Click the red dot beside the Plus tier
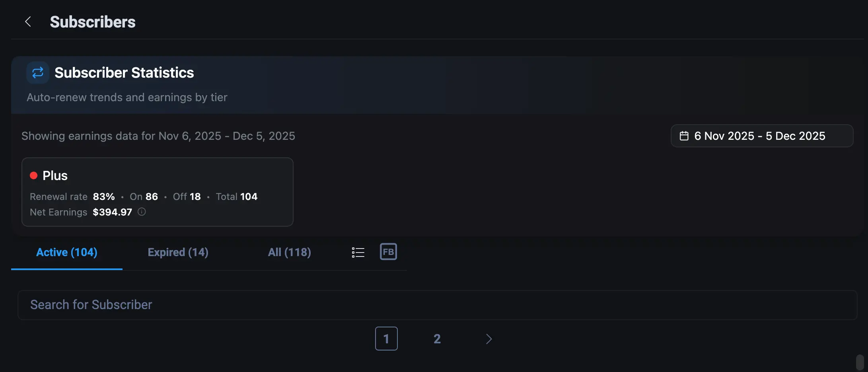Viewport: 868px width, 372px height. click(x=34, y=174)
